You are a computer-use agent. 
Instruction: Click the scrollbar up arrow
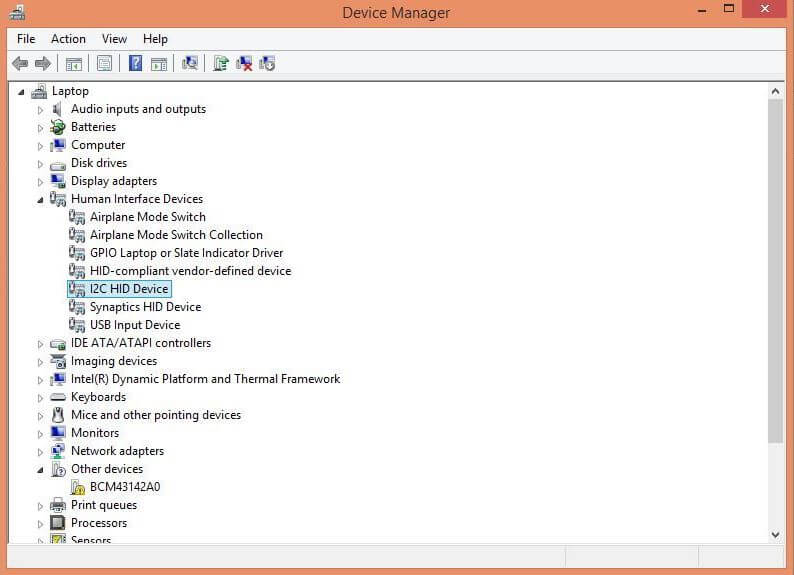pos(775,92)
